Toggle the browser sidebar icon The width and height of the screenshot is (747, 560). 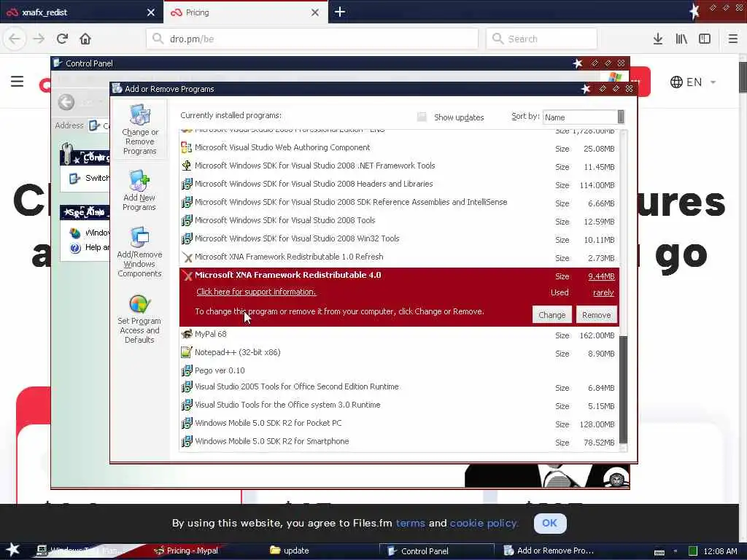705,39
